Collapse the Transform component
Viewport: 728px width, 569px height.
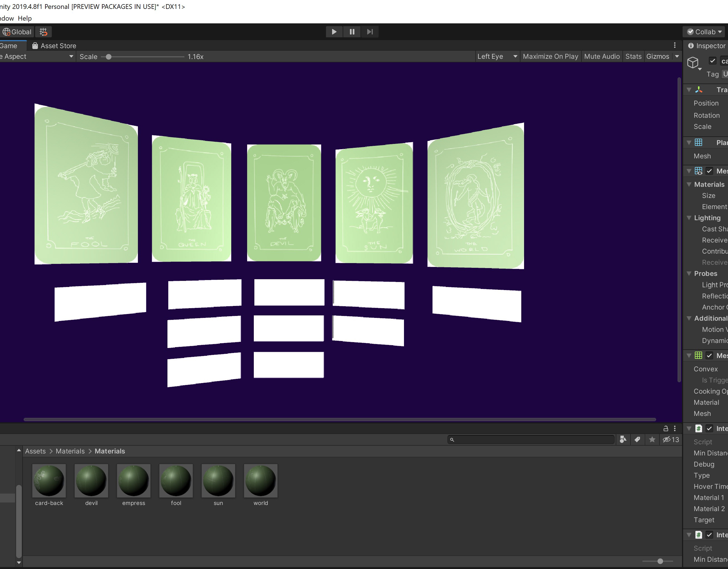[x=689, y=90]
